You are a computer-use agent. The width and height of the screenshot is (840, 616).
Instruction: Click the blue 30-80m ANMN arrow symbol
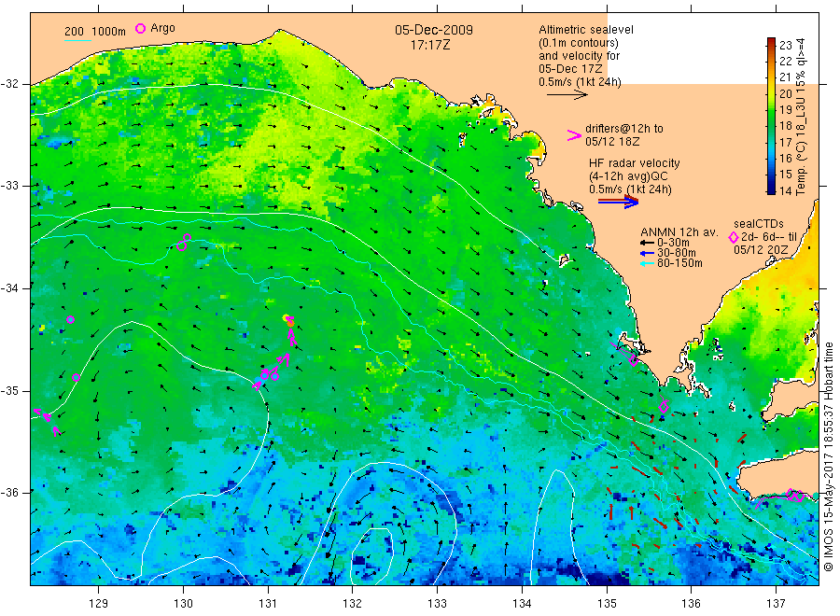click(647, 253)
